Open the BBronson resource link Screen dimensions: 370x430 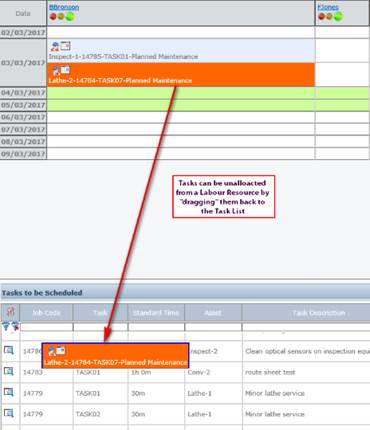coord(64,7)
